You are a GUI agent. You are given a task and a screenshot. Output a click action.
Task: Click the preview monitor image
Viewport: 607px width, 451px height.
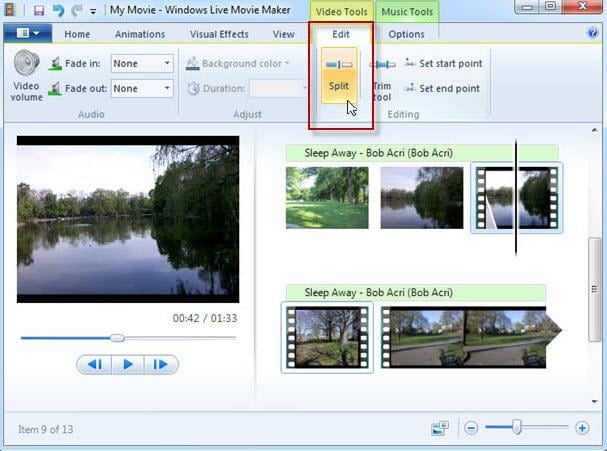pyautogui.click(x=128, y=219)
